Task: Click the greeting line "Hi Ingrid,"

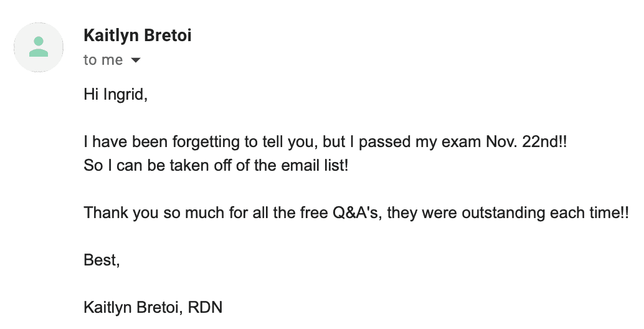Action: [115, 95]
